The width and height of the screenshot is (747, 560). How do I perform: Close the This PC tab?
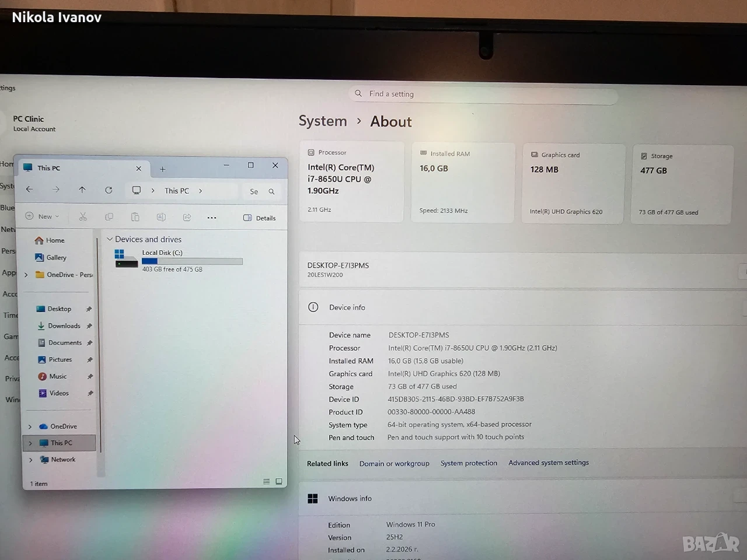click(x=139, y=169)
